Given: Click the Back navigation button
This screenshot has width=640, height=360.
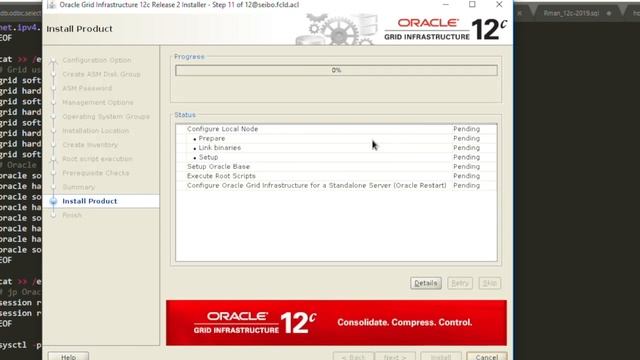Looking at the screenshot, I should click(353, 356).
